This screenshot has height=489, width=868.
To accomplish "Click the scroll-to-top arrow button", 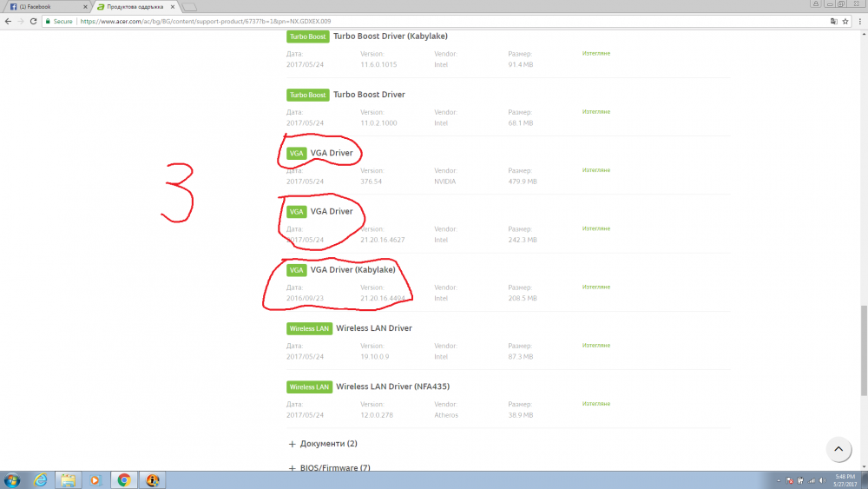I will [x=838, y=449].
